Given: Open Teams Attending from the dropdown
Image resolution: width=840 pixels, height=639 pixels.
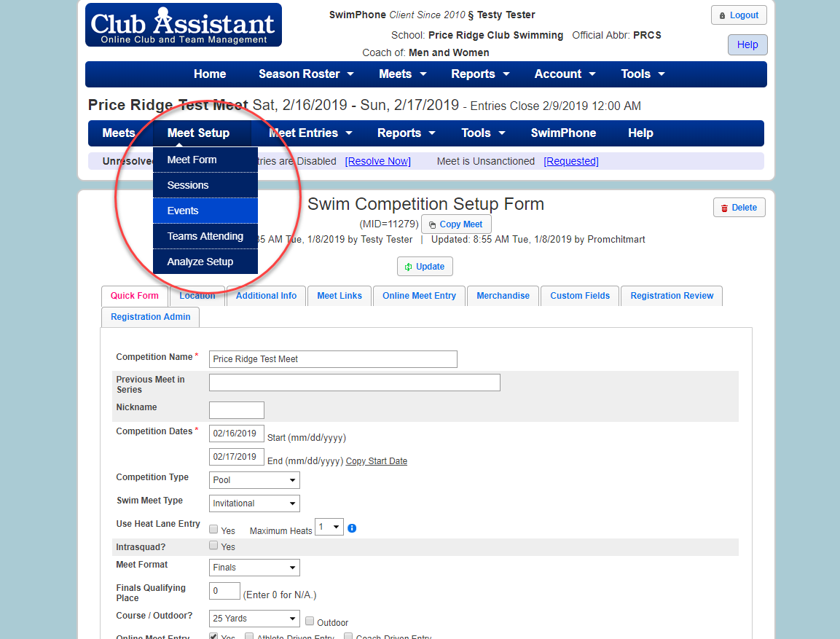Looking at the screenshot, I should point(205,236).
